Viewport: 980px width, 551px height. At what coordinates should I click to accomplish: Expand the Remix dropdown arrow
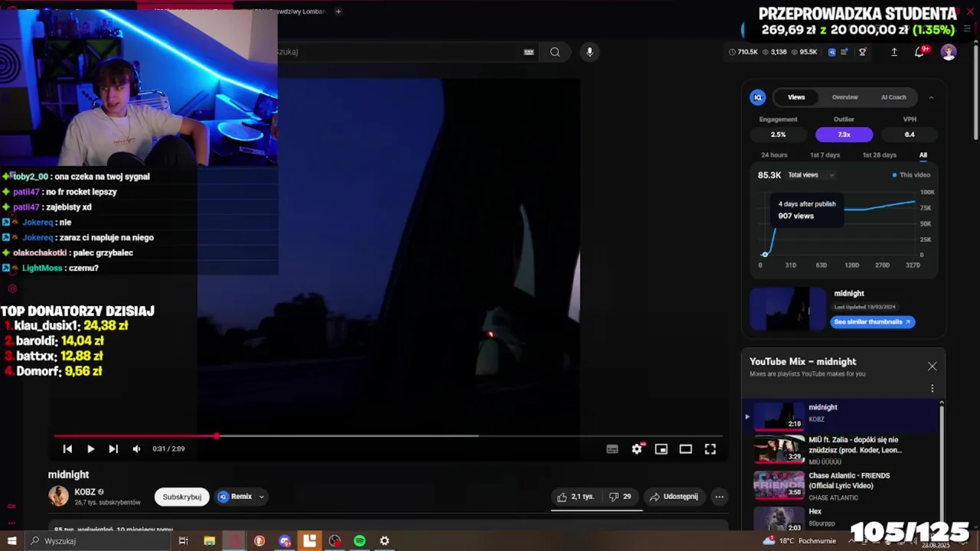[x=261, y=497]
